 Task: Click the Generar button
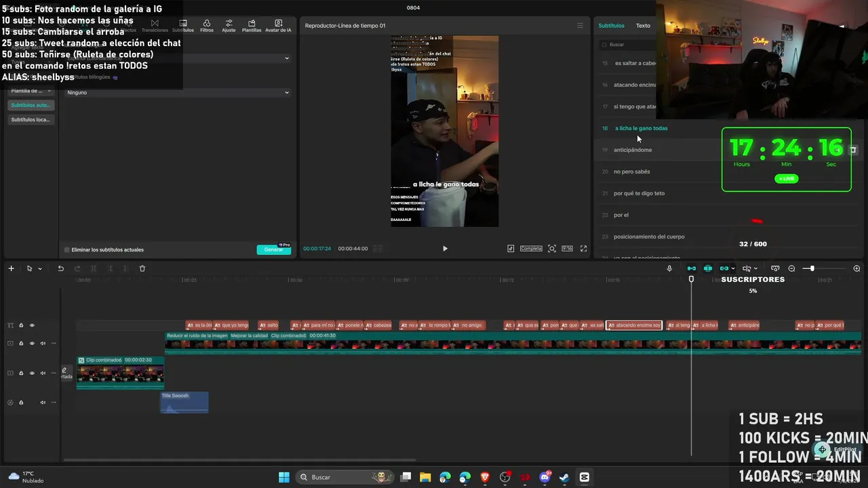[x=274, y=250]
